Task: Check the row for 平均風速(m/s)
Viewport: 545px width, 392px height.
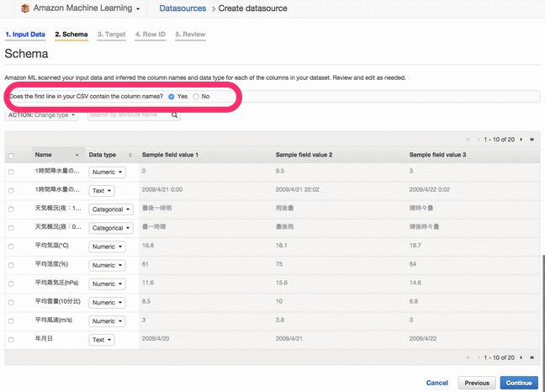Action: point(11,321)
